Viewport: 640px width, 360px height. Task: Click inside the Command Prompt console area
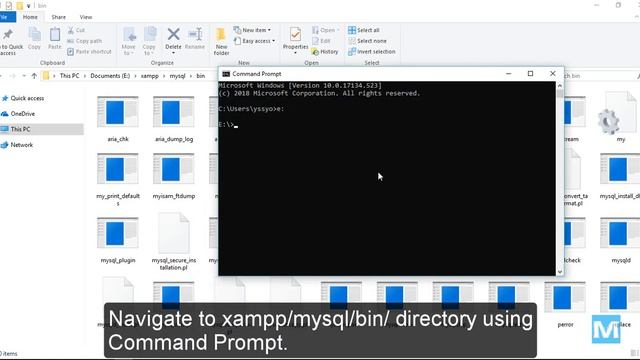coord(387,178)
